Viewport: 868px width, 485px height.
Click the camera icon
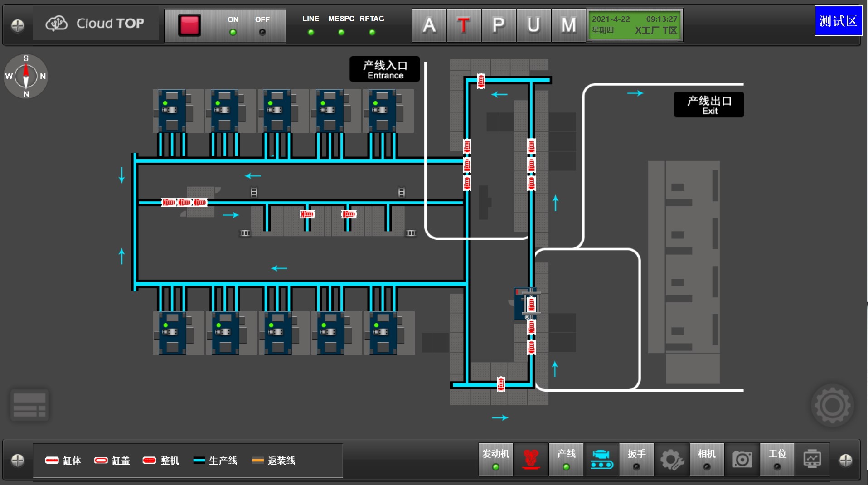click(x=742, y=460)
